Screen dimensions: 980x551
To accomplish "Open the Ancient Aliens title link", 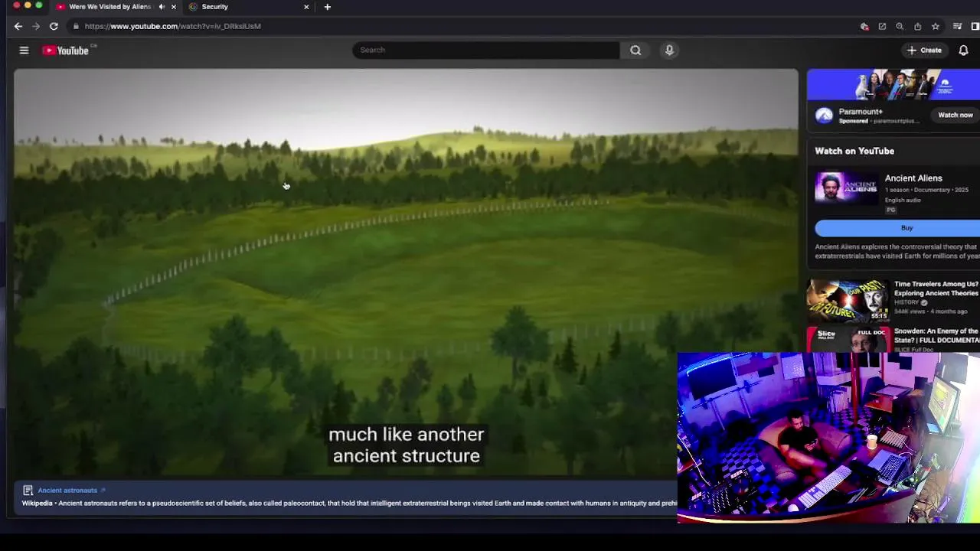I will tap(913, 178).
